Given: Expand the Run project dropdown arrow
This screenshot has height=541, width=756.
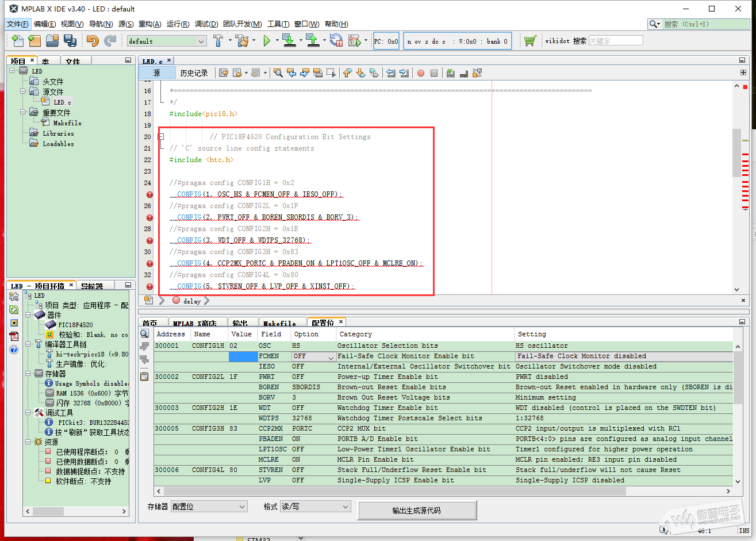Looking at the screenshot, I should tap(277, 41).
